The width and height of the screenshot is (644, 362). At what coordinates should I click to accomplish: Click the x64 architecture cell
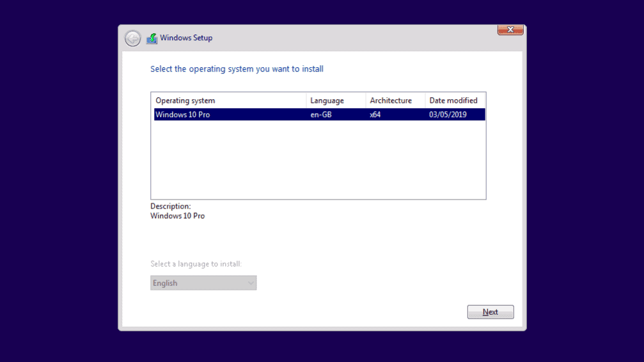375,114
